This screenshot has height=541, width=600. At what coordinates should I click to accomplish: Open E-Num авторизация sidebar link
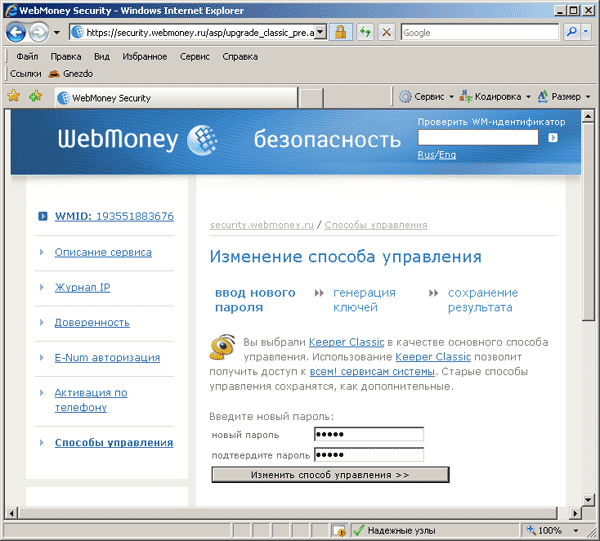coord(107,357)
